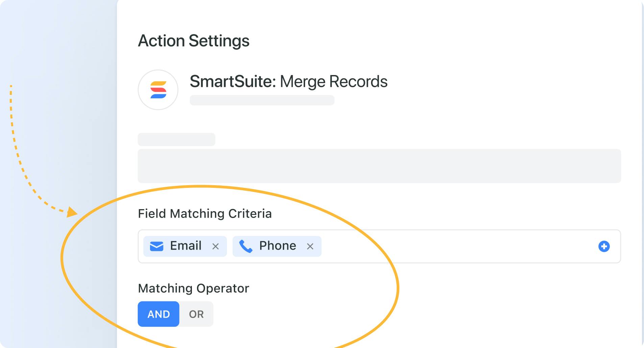Remove the Phone field chip
The height and width of the screenshot is (348, 644).
[x=310, y=247]
